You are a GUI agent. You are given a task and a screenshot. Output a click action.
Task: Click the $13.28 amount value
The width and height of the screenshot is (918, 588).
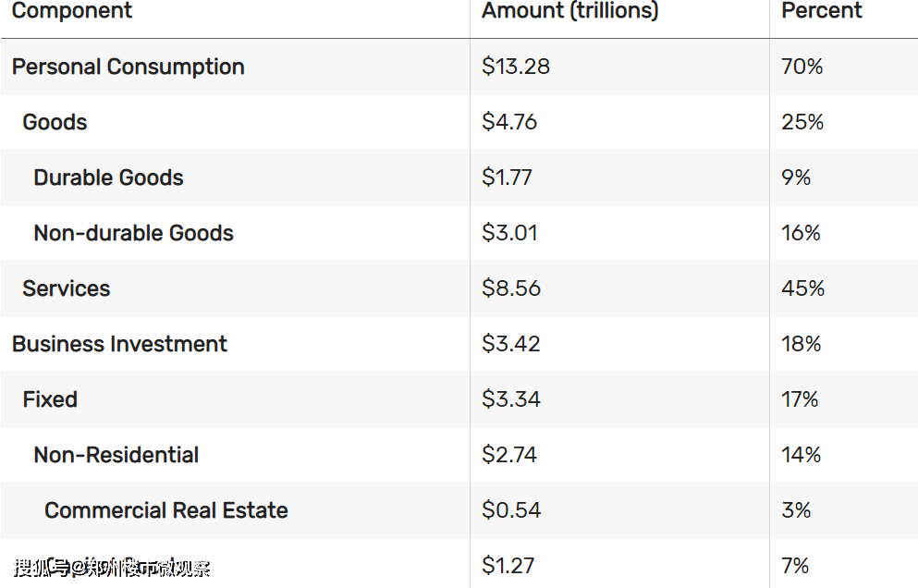(516, 67)
